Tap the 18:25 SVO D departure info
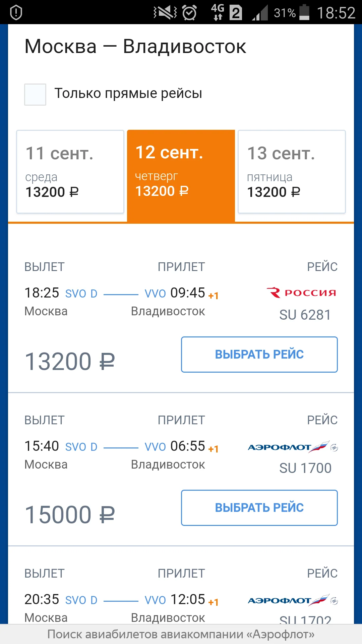 [61, 293]
